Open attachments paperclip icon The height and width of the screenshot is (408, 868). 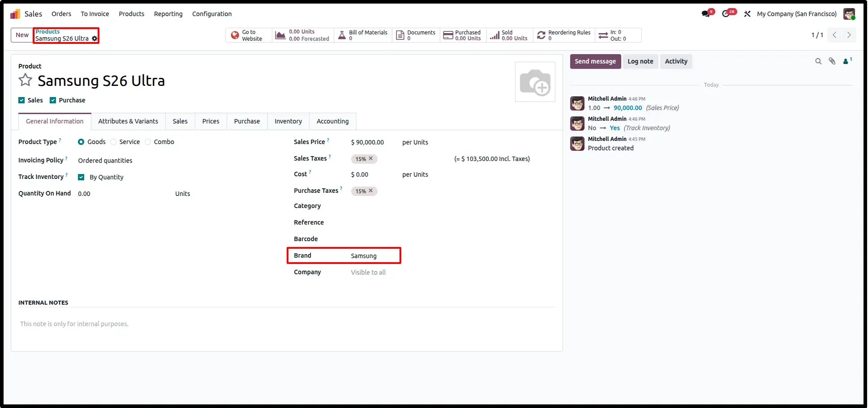pyautogui.click(x=832, y=61)
